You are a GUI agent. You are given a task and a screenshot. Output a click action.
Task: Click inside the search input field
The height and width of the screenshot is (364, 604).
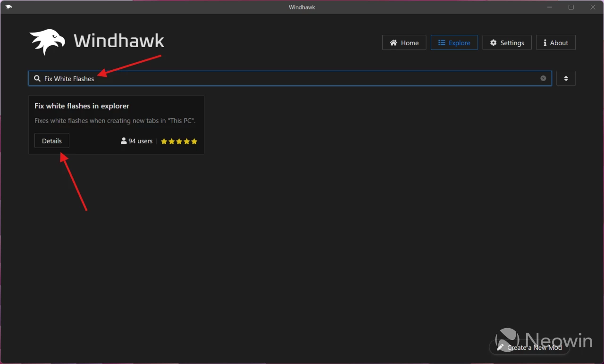[189, 78]
